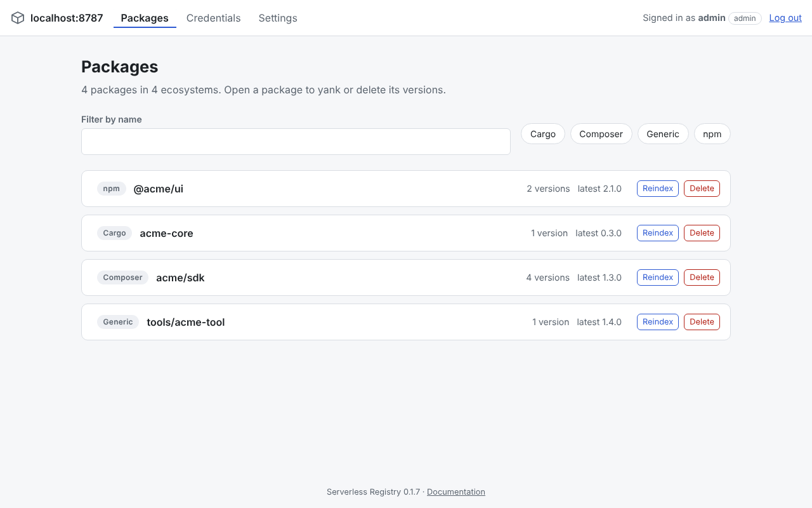Open the acme-core package
The height and width of the screenshot is (508, 812).
166,233
